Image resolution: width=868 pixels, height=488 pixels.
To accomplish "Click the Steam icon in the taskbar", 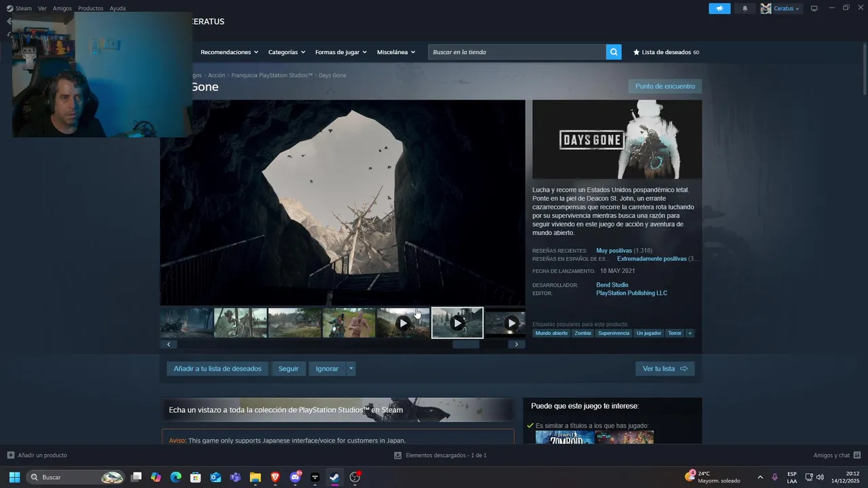I will (334, 477).
